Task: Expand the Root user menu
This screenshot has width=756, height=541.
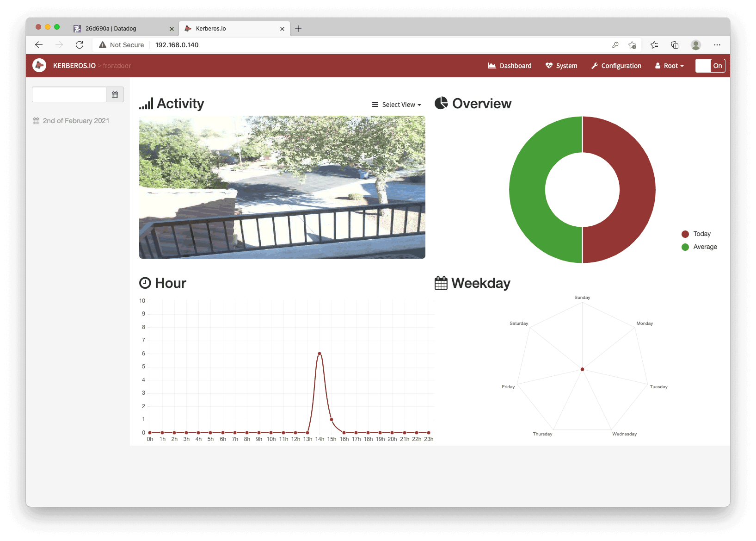Action: (669, 65)
